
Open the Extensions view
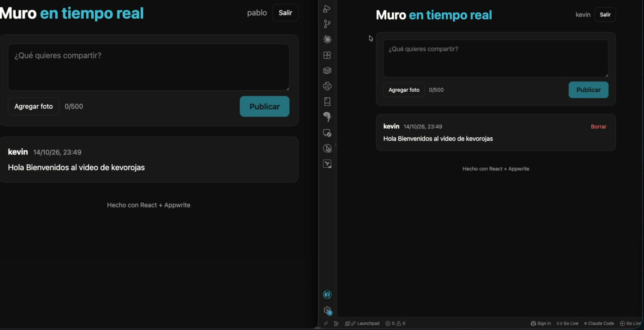click(x=327, y=55)
